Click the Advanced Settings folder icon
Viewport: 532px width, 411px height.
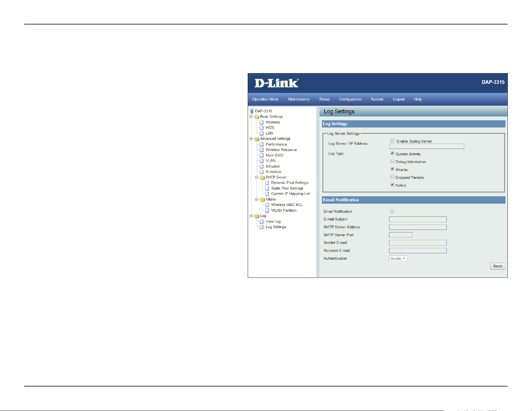(257, 139)
